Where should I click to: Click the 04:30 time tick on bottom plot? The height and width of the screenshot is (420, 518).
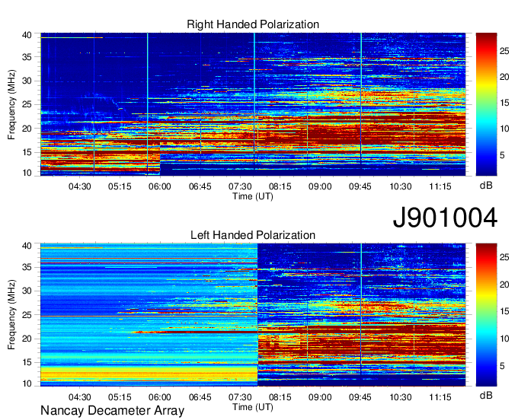80,397
